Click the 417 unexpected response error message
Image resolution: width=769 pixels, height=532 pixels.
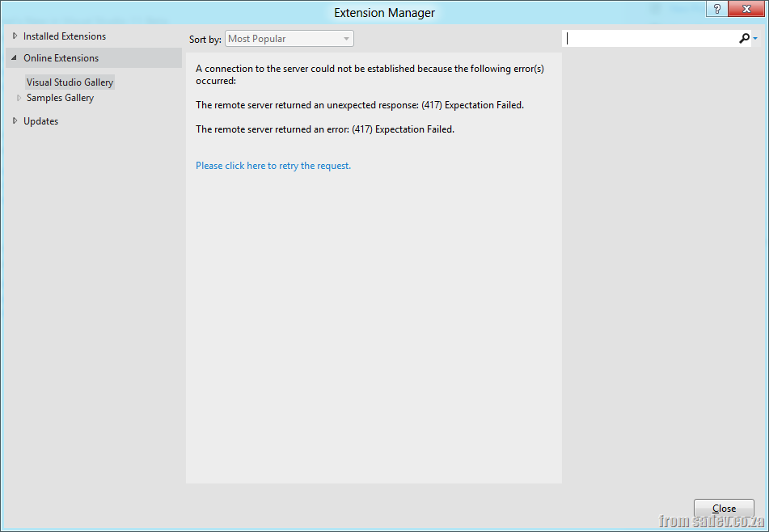360,105
